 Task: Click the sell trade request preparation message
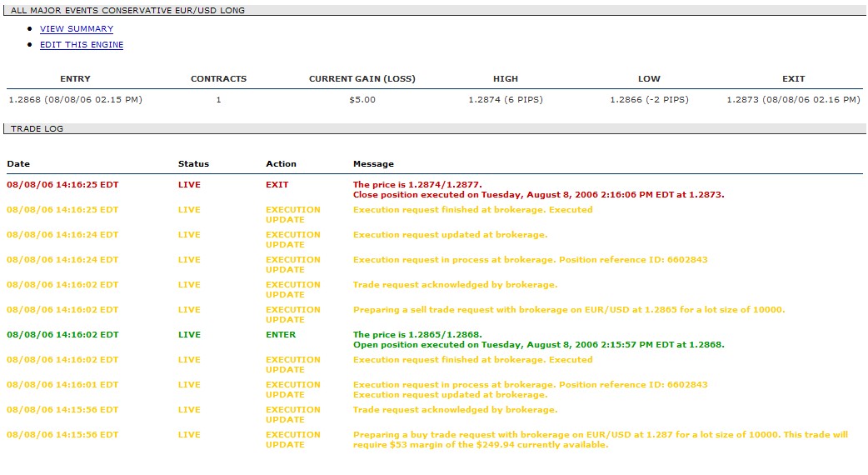click(x=568, y=310)
